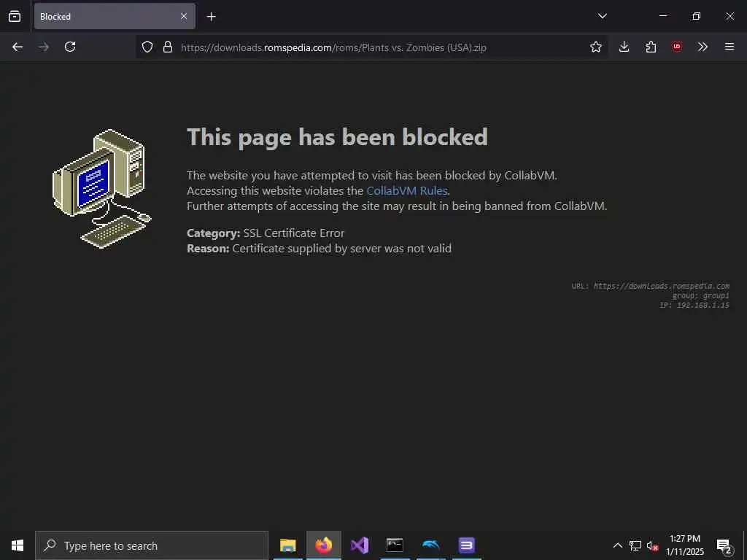Show site security padlock info

pyautogui.click(x=168, y=47)
